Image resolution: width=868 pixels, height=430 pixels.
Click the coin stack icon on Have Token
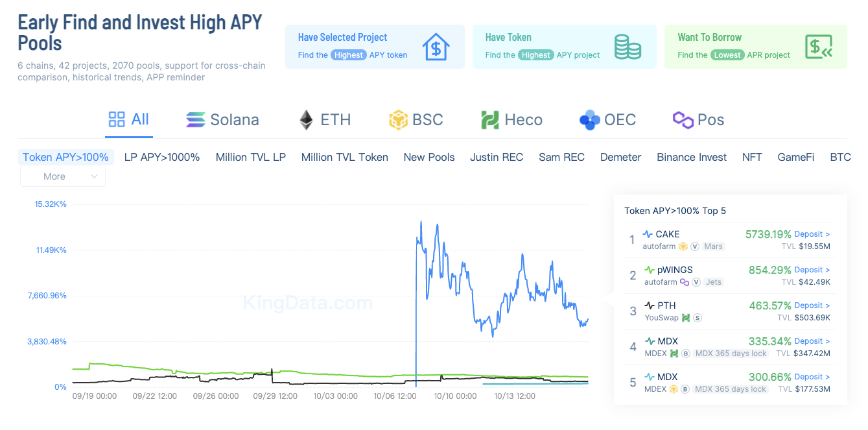click(628, 48)
